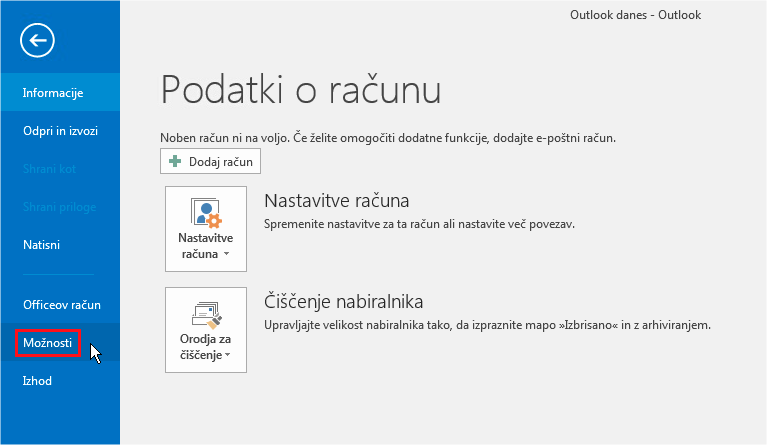Screen dimensions: 767x445
Task: Click the Outlook danes window title
Action: pyautogui.click(x=635, y=15)
